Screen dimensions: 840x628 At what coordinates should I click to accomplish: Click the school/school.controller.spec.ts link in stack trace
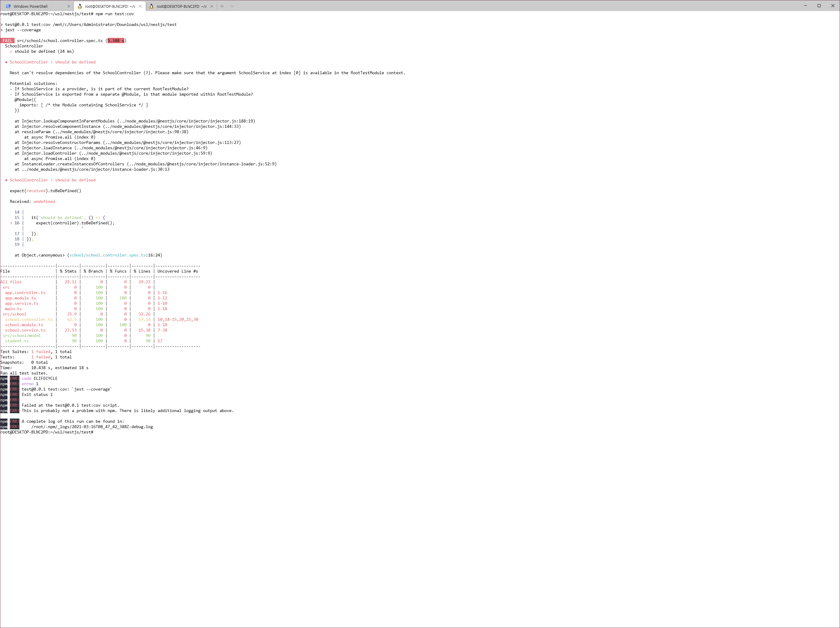click(108, 255)
